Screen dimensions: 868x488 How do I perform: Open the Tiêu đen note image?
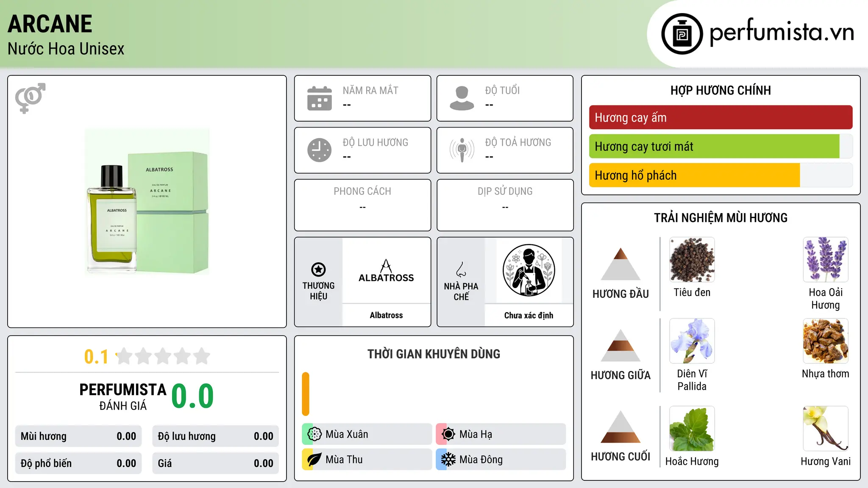[x=692, y=260]
